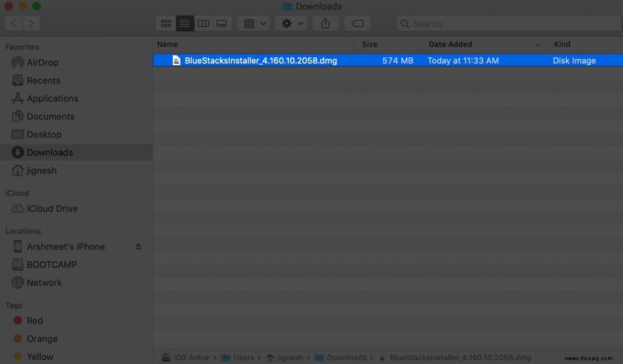This screenshot has width=623, height=364.
Task: Click the Downloads folder icon in title bar
Action: point(287,6)
